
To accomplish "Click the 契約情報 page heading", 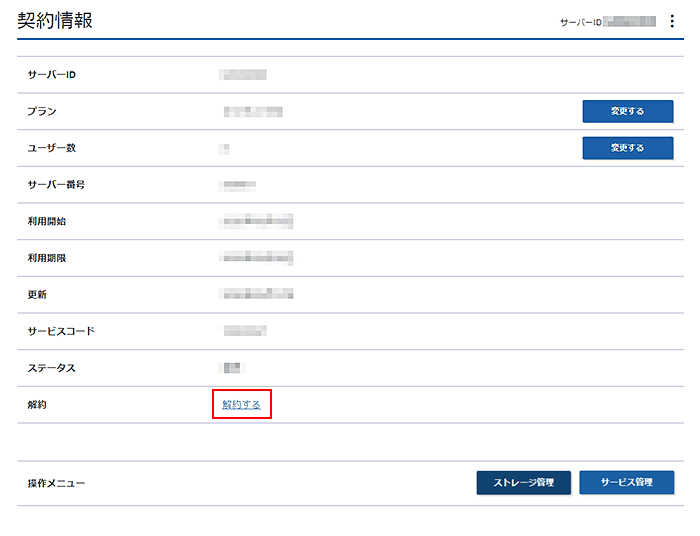I will pos(56,20).
